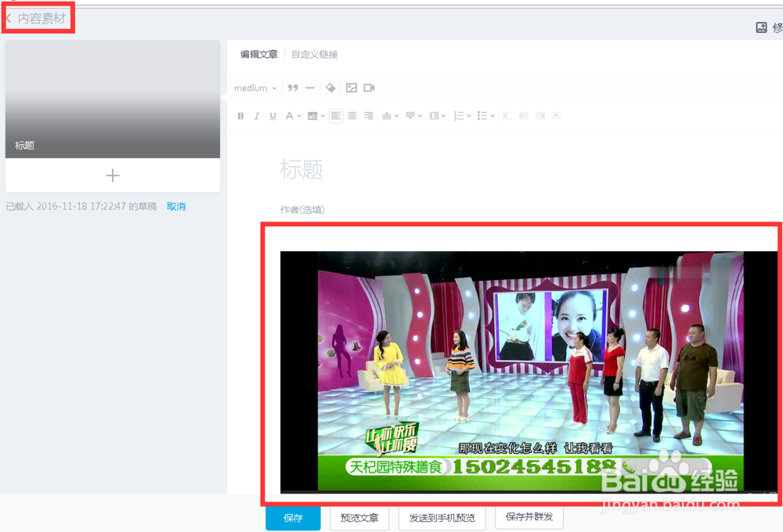The height and width of the screenshot is (532, 783).
Task: Set spacing before paragraph
Action: tap(387, 116)
